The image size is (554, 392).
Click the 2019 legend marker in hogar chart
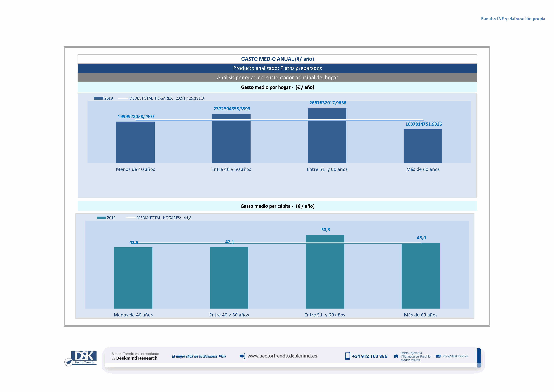coord(98,98)
